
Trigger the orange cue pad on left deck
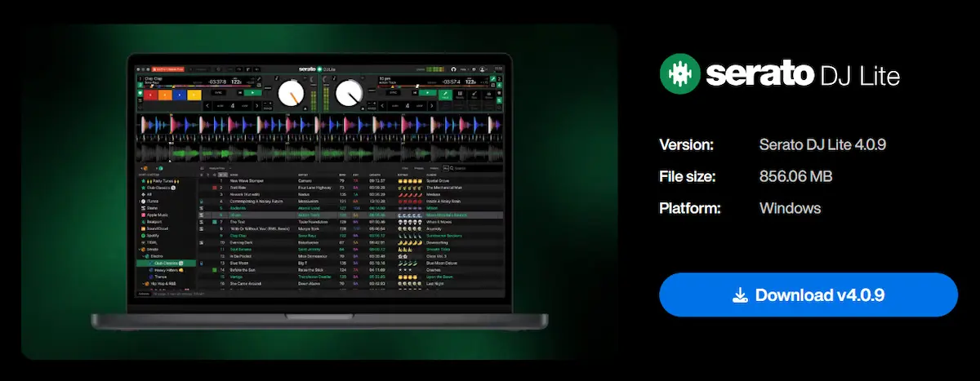[165, 95]
